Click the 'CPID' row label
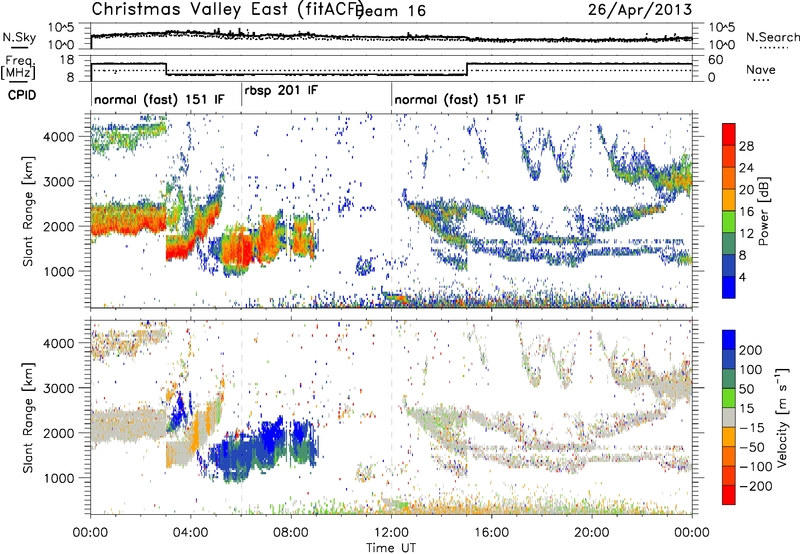This screenshot has height=554, width=800. [x=22, y=95]
